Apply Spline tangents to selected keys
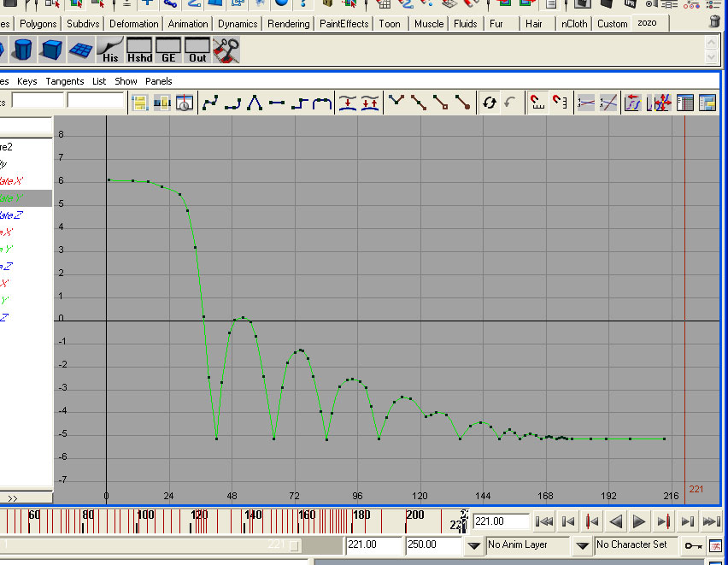The height and width of the screenshot is (565, 728). (x=210, y=103)
